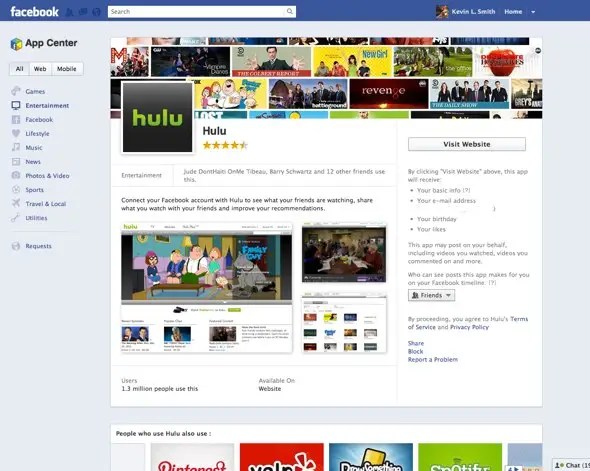Open the Travel & Local category
Viewport: 590px width, 471px height.
click(x=46, y=204)
